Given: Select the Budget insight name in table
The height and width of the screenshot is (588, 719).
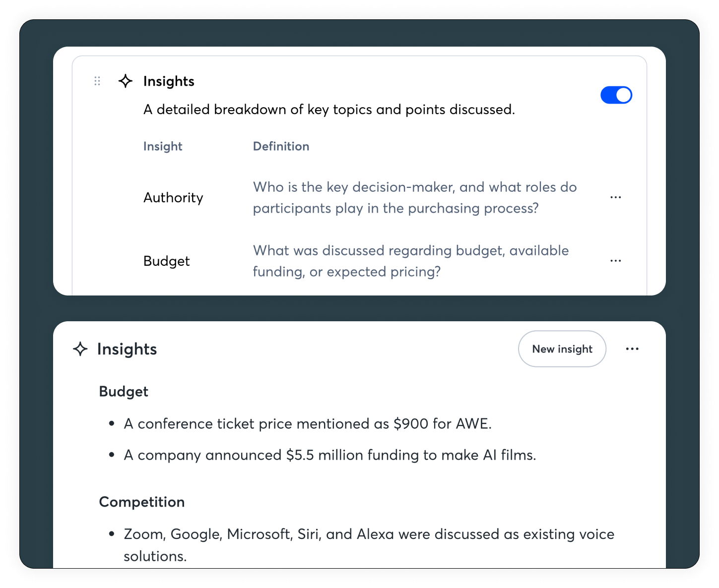Looking at the screenshot, I should pos(166,261).
